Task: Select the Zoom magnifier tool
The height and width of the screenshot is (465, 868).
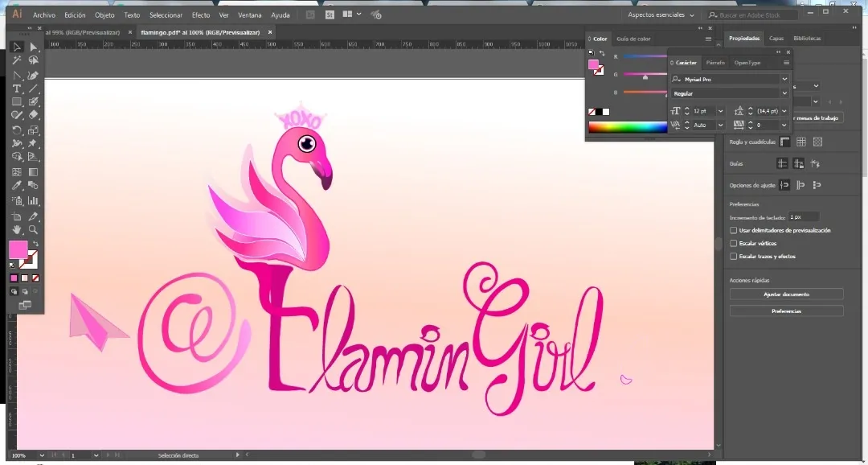Action: (x=33, y=229)
